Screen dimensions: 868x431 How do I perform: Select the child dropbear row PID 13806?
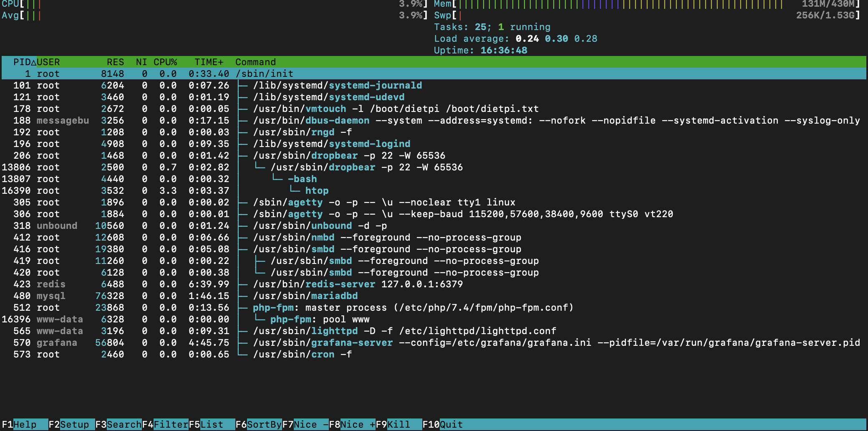click(434, 167)
